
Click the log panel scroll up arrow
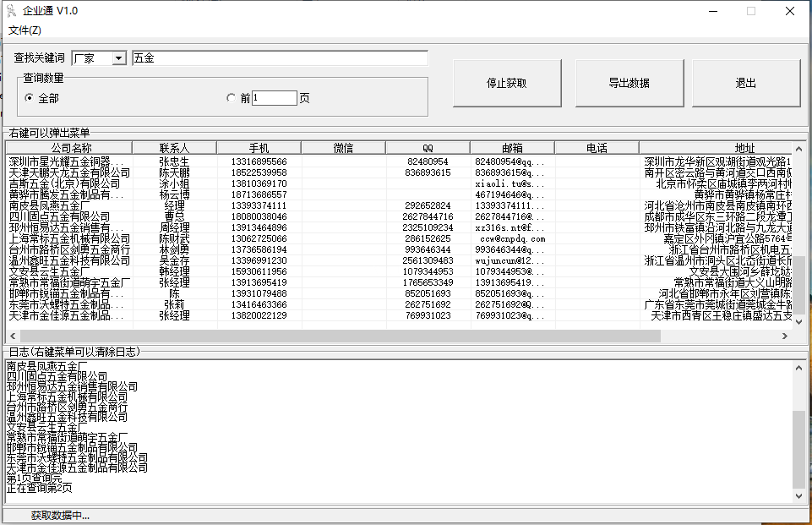[798, 366]
